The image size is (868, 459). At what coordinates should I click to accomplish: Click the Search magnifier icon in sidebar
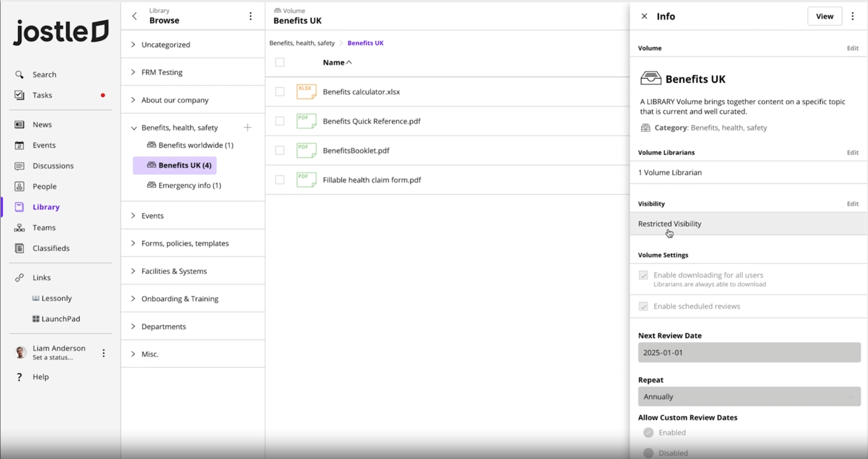[19, 75]
